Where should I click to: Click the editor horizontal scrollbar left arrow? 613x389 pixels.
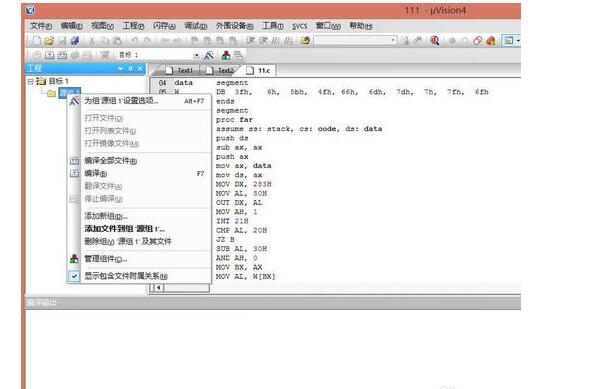159,288
